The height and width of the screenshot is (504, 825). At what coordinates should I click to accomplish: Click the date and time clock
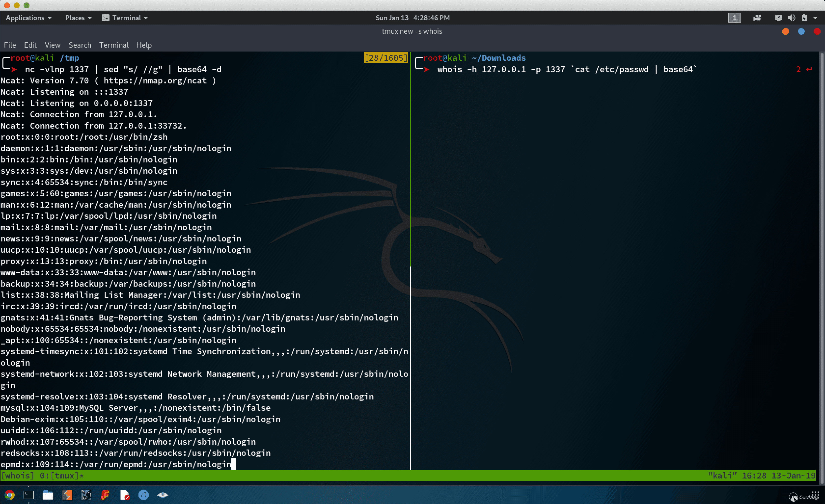(x=412, y=18)
